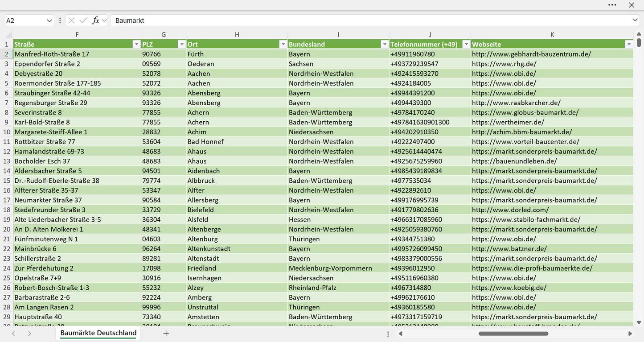Click the vertical scrollbar up arrow
The height and width of the screenshot is (342, 644).
pyautogui.click(x=639, y=34)
